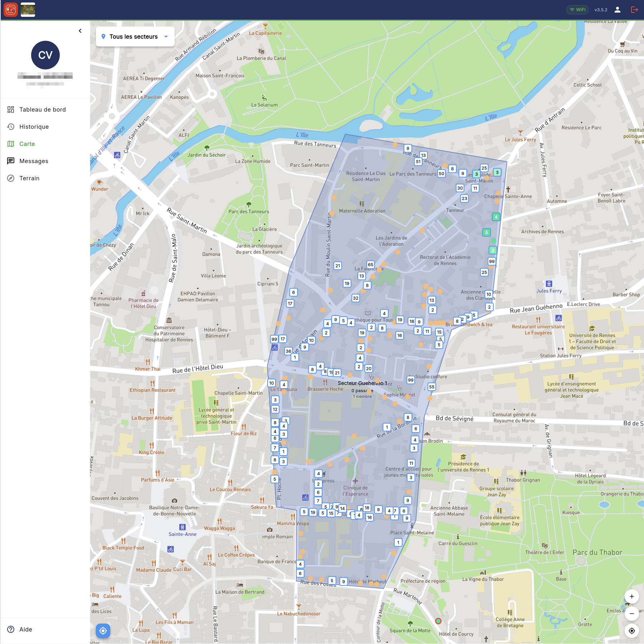Open the user profile icon in header
Image resolution: width=644 pixels, height=644 pixels.
tap(617, 10)
